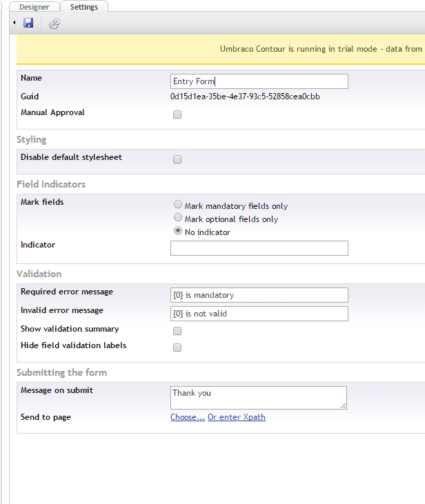
Task: Tick Hide field validation labels checkbox
Action: point(177,347)
